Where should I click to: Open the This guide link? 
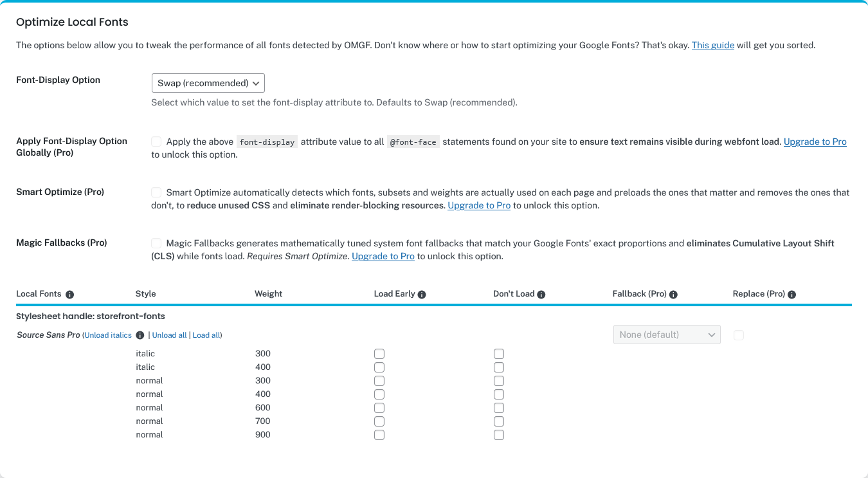click(x=712, y=46)
